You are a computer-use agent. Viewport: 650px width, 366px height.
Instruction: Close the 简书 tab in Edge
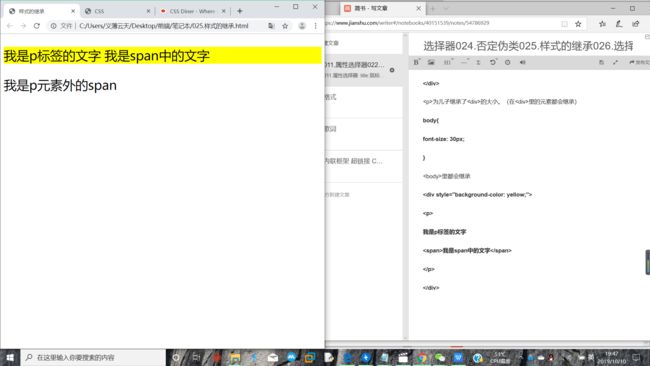click(418, 8)
